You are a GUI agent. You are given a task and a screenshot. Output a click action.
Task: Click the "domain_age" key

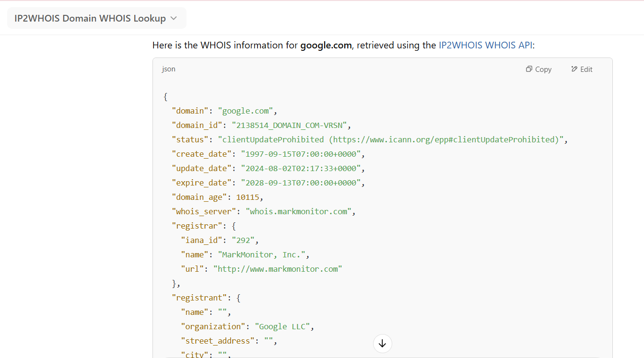coord(199,197)
